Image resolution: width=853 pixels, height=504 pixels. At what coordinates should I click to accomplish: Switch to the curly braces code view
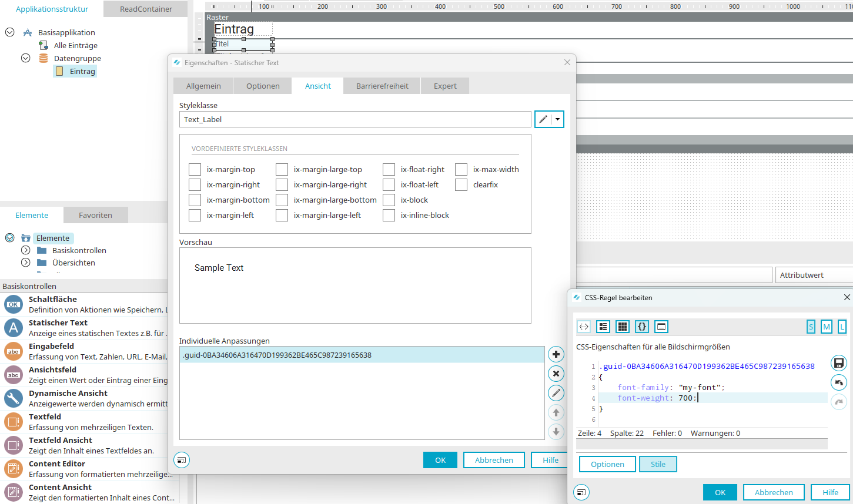click(x=642, y=327)
